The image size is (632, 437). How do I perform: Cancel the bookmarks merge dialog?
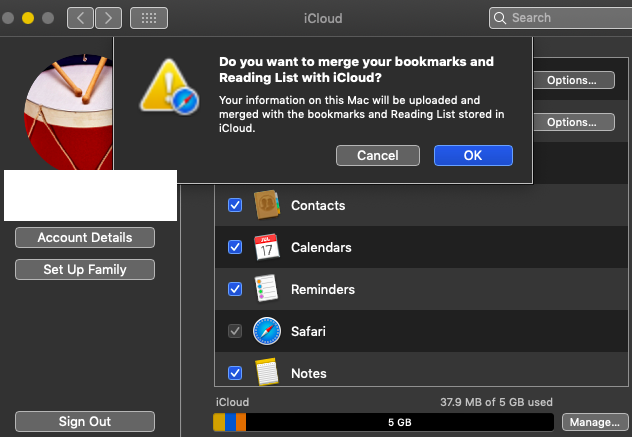pyautogui.click(x=378, y=156)
